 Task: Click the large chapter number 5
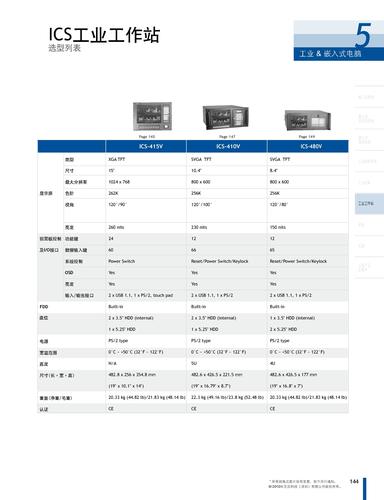pyautogui.click(x=362, y=35)
